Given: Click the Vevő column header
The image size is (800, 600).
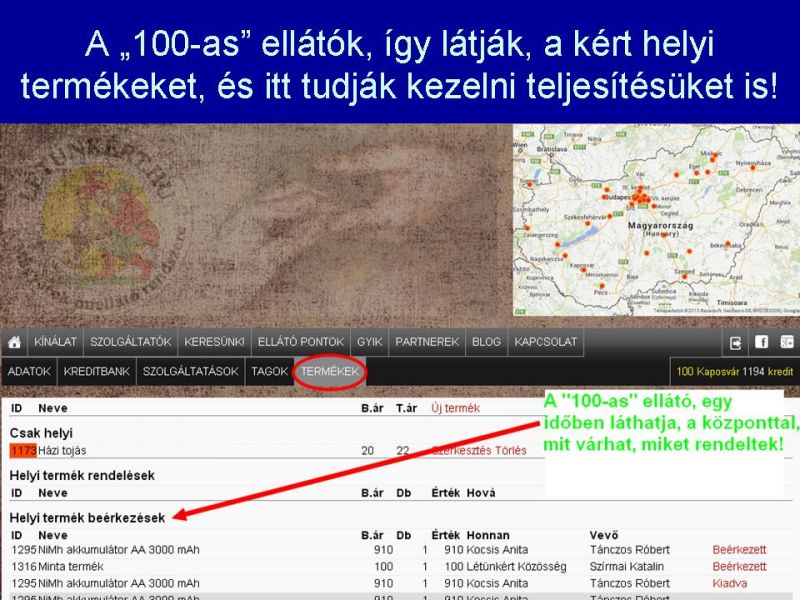Looking at the screenshot, I should pos(604,535).
